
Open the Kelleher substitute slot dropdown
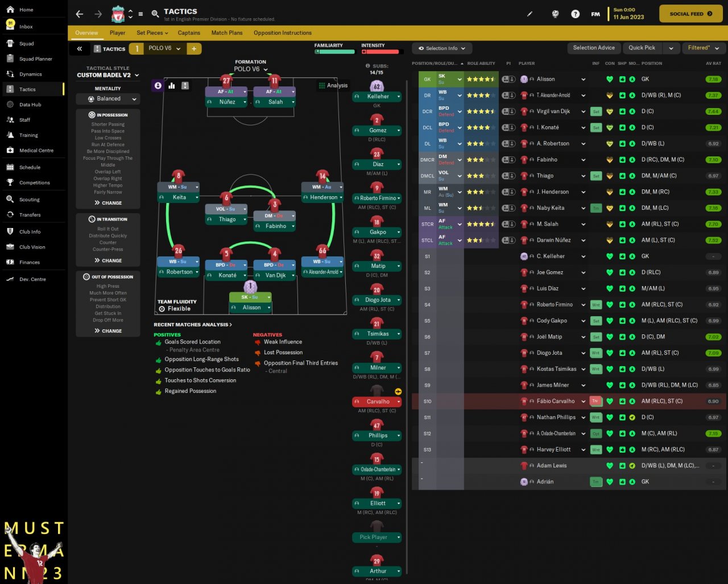click(x=377, y=97)
